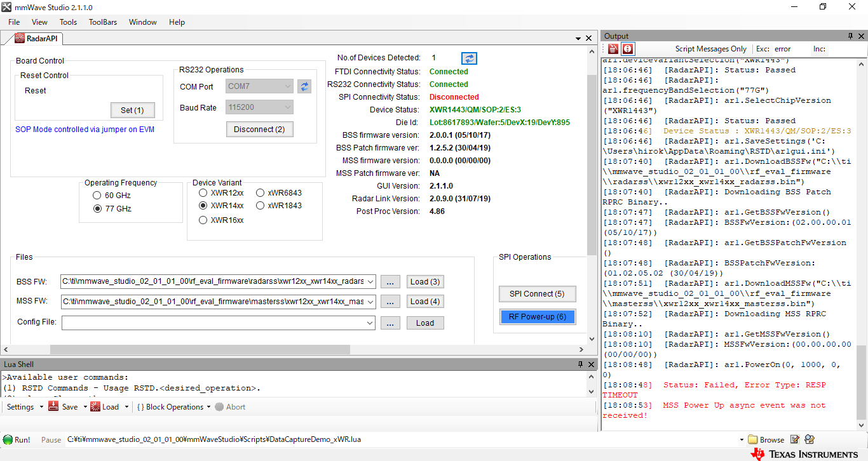Refresh the detected devices count
Viewport: 868px width, 461px height.
click(469, 58)
